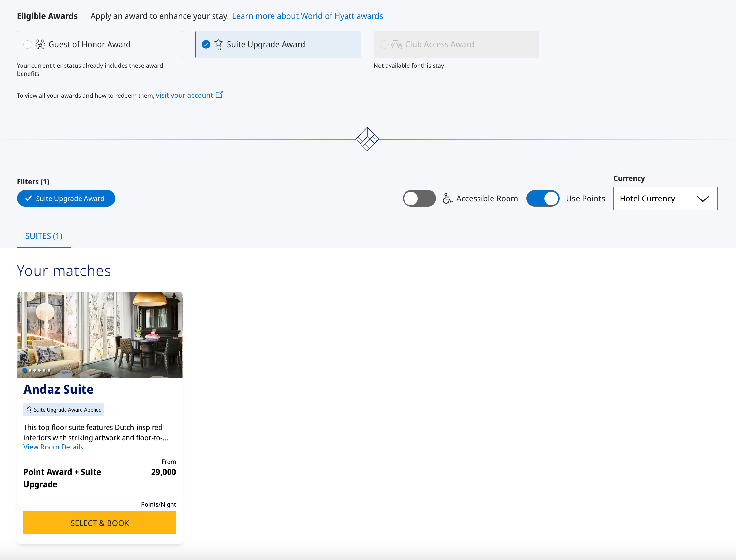The image size is (736, 560).
Task: Click the Suite Upgrade star icon
Action: pos(218,44)
